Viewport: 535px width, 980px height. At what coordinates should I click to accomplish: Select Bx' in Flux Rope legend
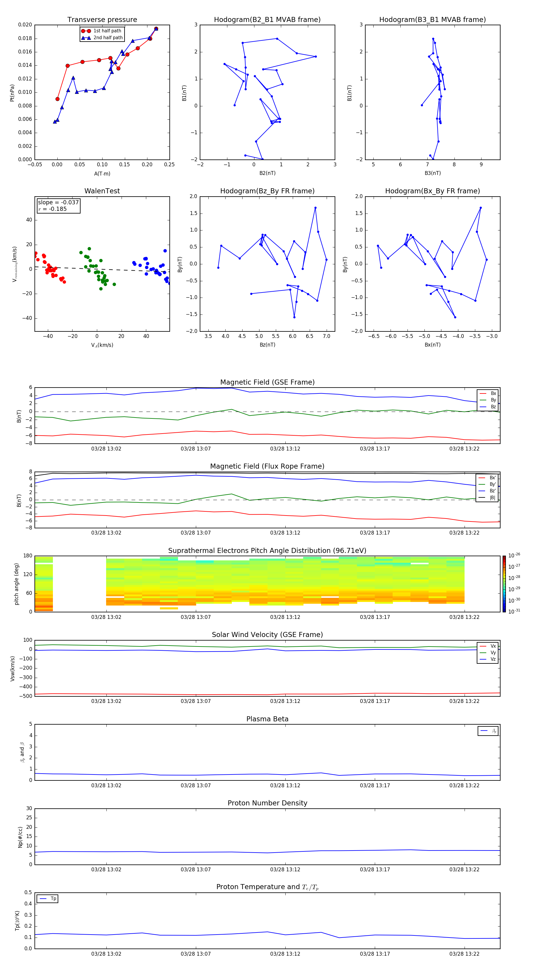(487, 478)
